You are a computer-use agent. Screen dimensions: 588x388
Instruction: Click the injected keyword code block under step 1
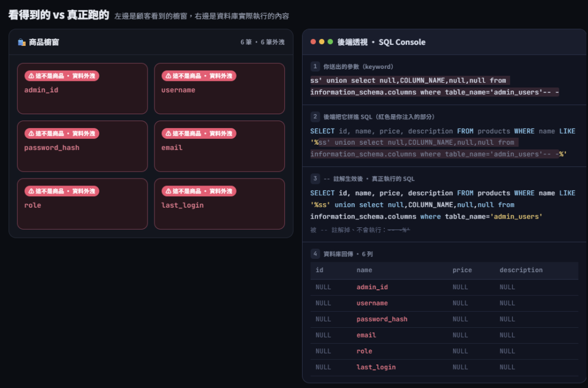(435, 86)
